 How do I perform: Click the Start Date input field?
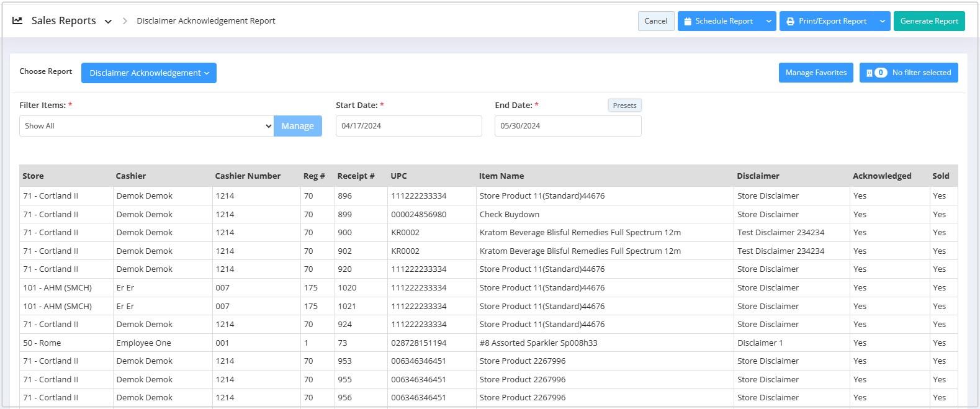408,126
